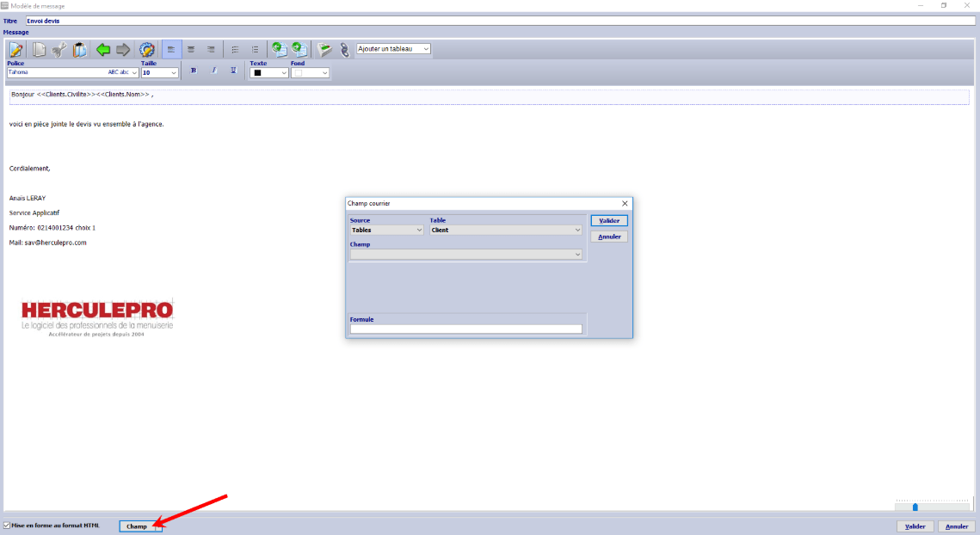Open the Police font dropdown showing Tahoma
Viewport: 980px width, 535px height.
(x=72, y=72)
